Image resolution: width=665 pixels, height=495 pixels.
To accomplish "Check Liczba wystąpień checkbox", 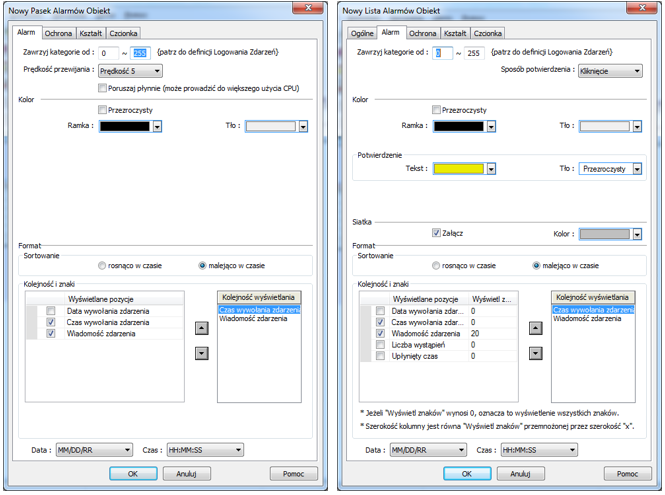I will click(380, 345).
